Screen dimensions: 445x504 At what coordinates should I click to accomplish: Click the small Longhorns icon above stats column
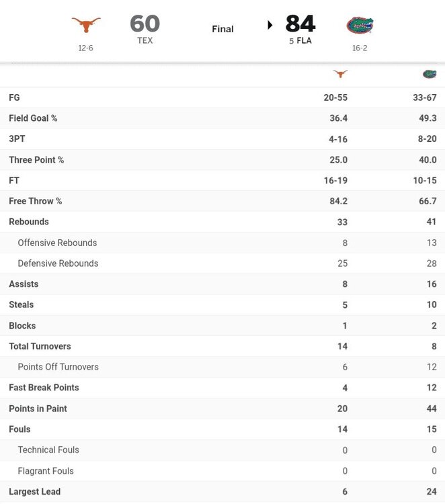(341, 74)
